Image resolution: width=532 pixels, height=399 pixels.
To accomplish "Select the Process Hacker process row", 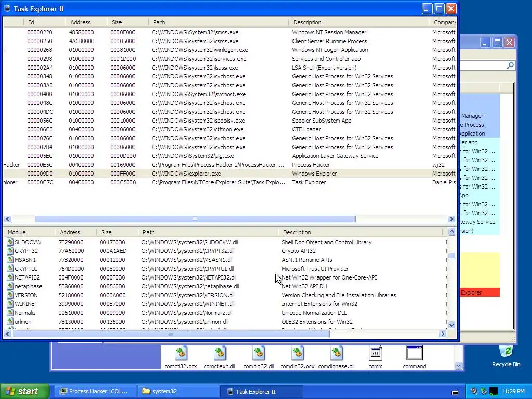I will coord(230,165).
